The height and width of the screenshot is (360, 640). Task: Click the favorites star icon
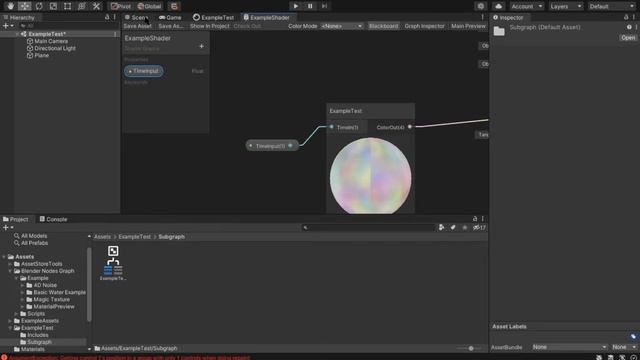(x=464, y=228)
